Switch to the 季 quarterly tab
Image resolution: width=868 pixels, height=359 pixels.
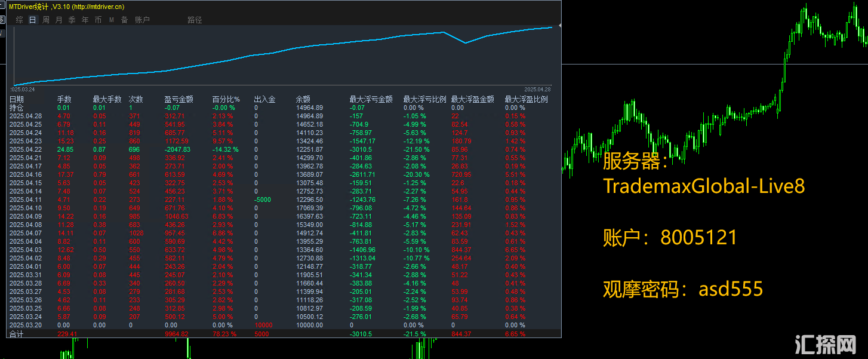pyautogui.click(x=72, y=20)
